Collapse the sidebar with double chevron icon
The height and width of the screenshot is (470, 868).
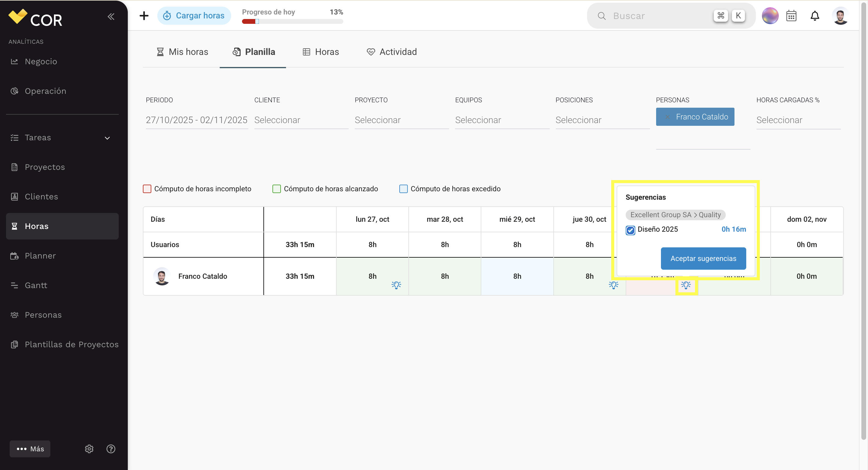click(x=111, y=17)
